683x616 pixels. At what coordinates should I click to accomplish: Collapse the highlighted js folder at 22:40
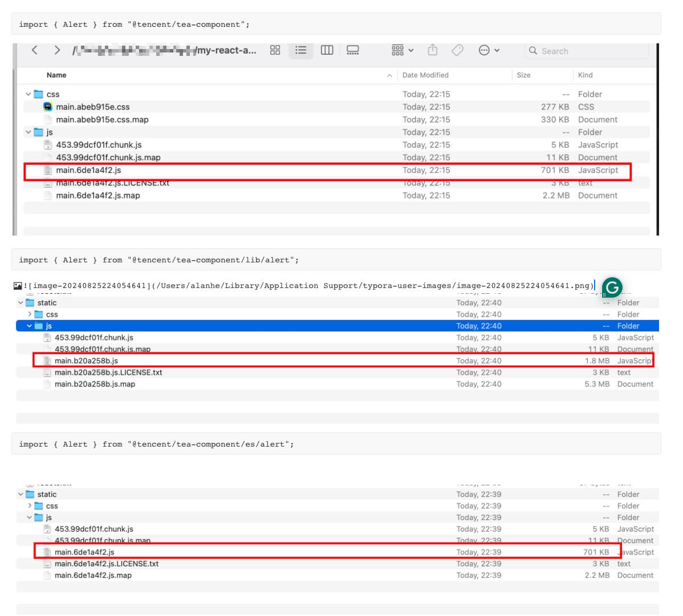(x=29, y=326)
